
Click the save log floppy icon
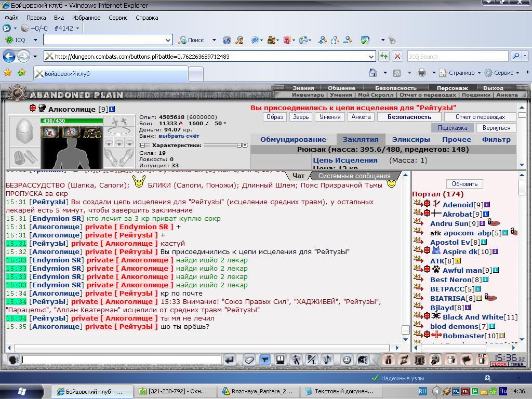click(x=280, y=360)
